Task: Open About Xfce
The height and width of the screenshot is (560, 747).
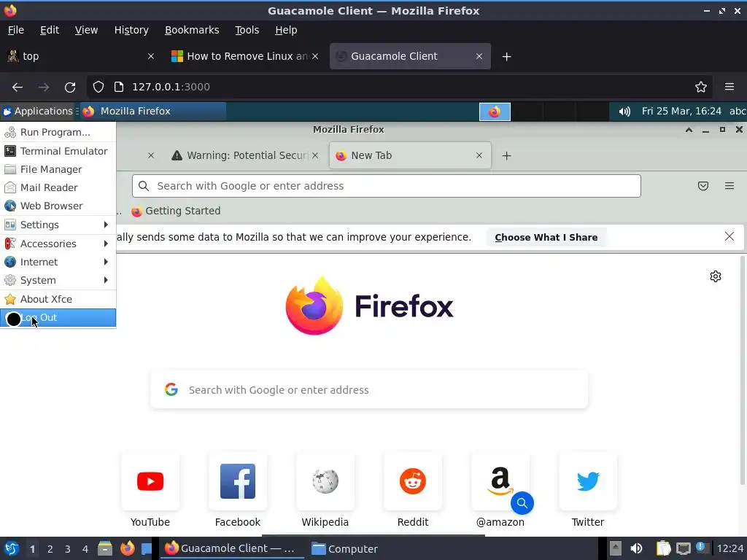Action: [x=58, y=299]
